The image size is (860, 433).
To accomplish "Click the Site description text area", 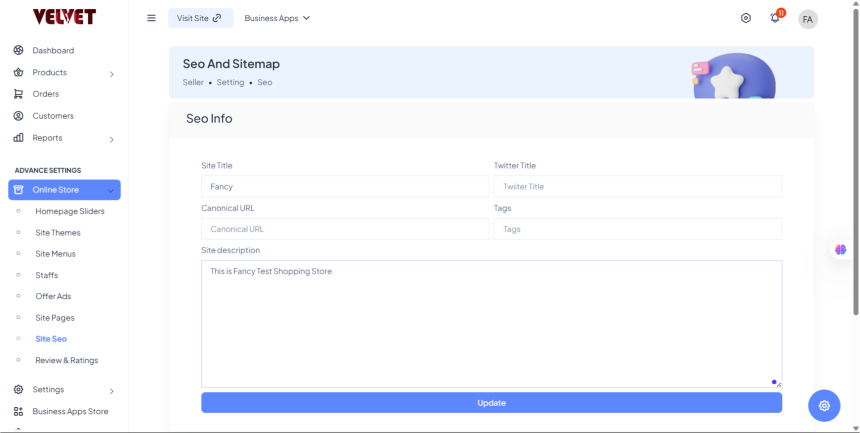I will [491, 323].
